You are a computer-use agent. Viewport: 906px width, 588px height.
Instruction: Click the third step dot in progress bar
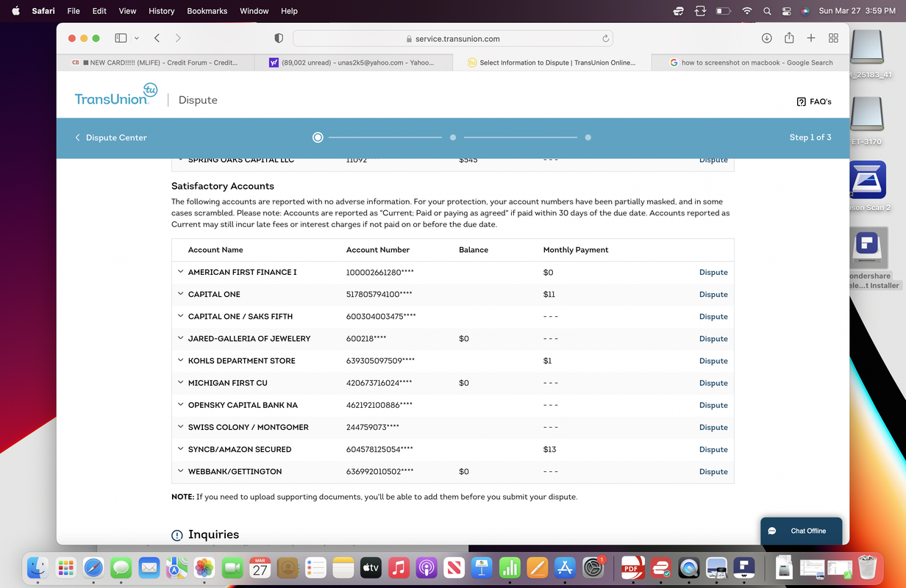click(588, 137)
